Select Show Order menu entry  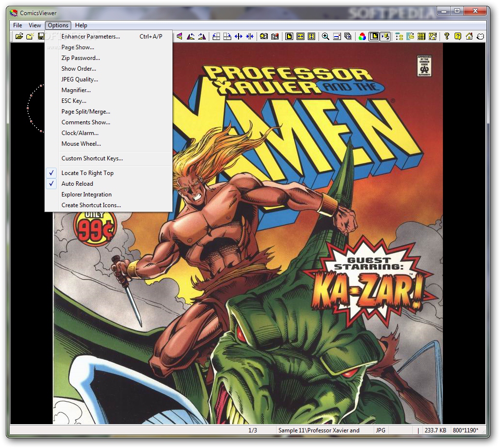(x=108, y=69)
